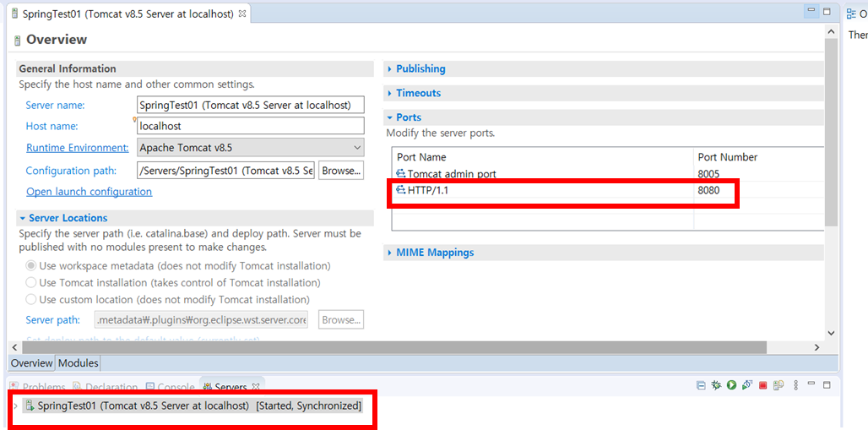Switch to the Modules tab

coord(79,363)
